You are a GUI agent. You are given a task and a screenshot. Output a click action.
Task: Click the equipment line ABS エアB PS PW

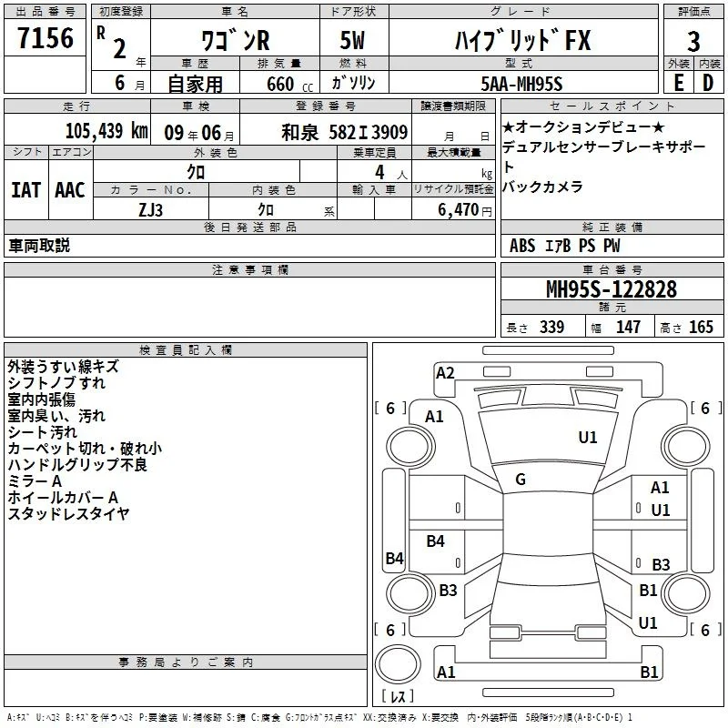tap(564, 246)
